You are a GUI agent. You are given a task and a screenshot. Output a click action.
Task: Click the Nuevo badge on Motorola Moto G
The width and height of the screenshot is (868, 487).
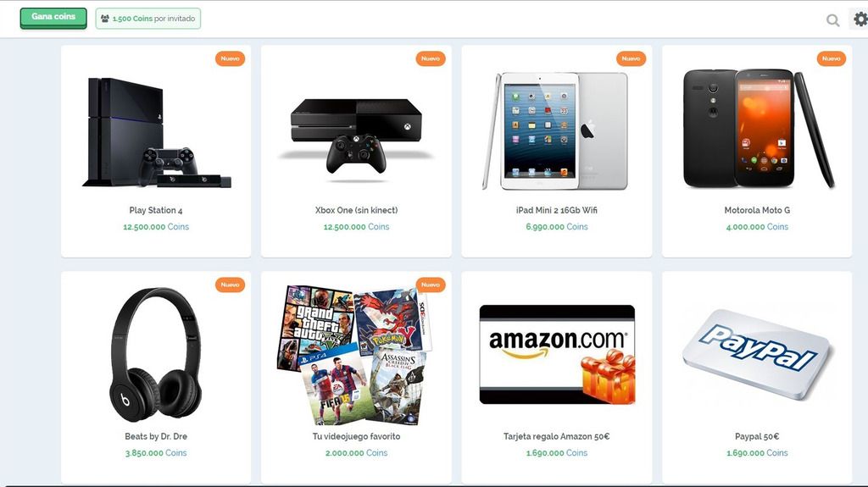[831, 58]
